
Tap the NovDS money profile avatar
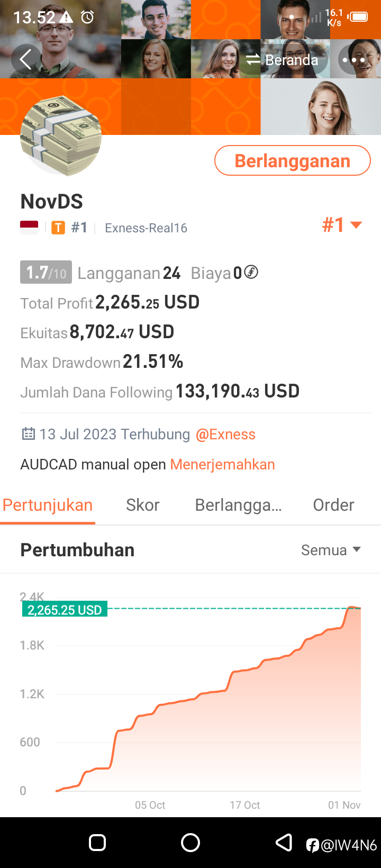click(61, 135)
